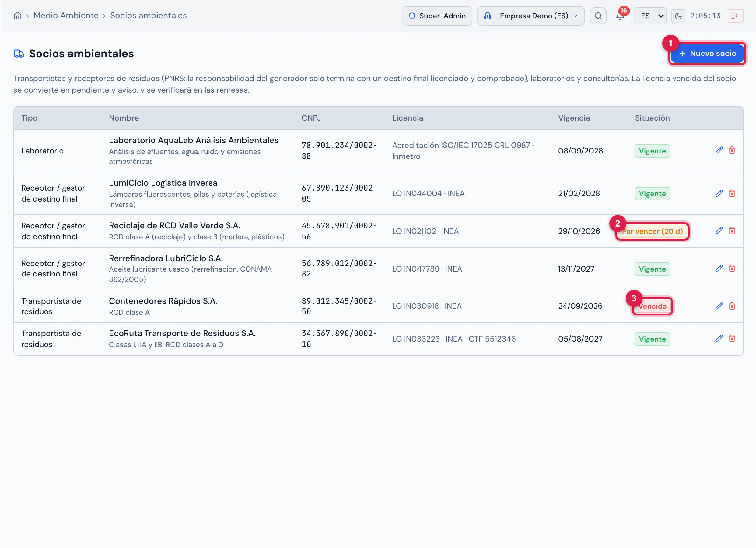Click license LO IN047789 · INEA
This screenshot has width=756, height=548.
pyautogui.click(x=427, y=269)
